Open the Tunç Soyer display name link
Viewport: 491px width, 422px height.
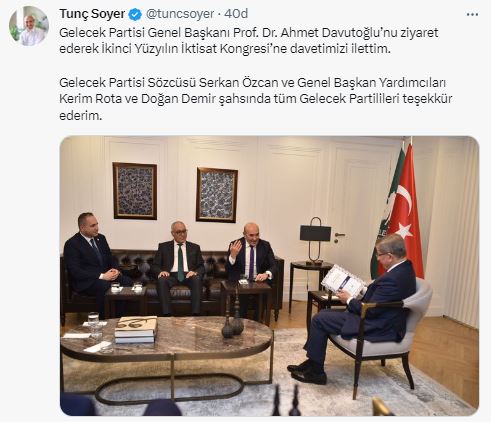(92, 14)
